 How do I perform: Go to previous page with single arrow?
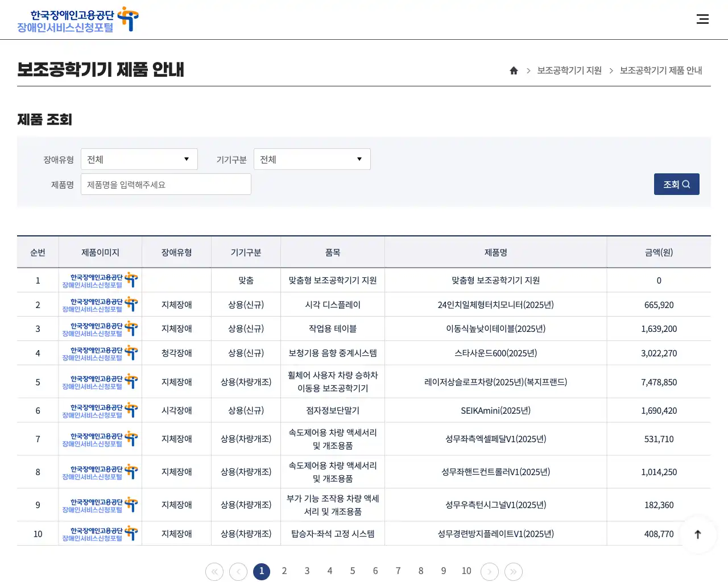[238, 571]
